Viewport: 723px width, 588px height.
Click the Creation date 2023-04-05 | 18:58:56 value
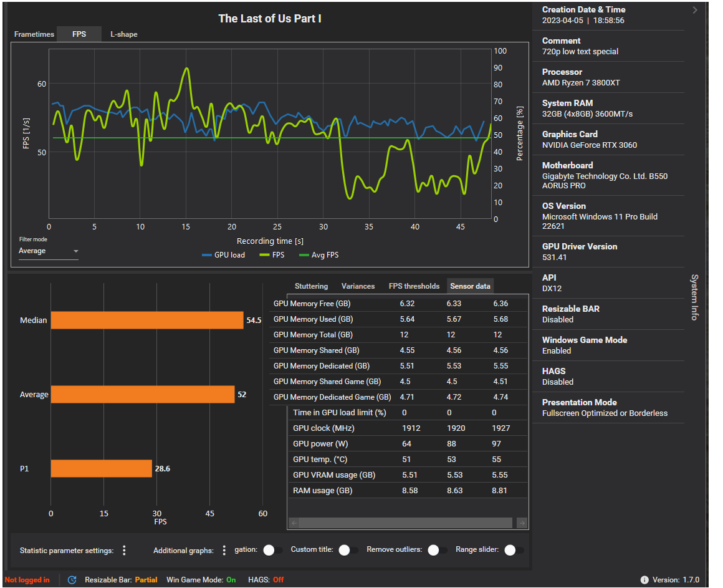583,21
